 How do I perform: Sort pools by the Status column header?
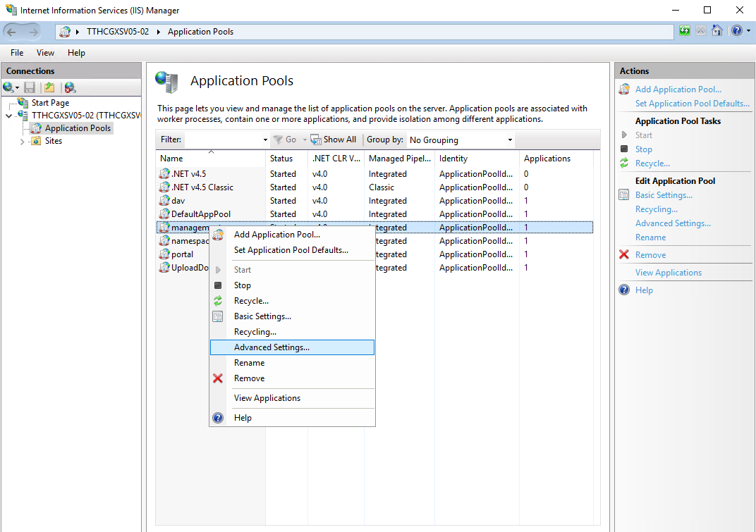(x=286, y=159)
